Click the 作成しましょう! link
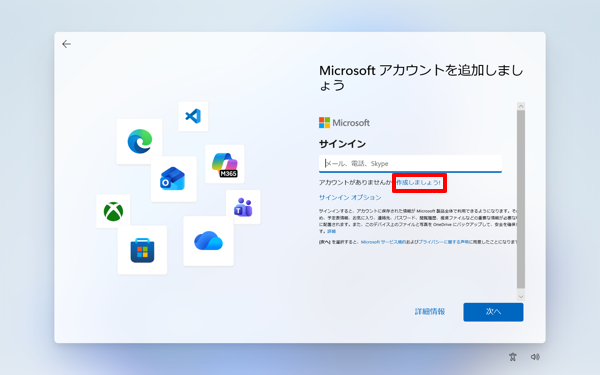The image size is (600, 375). tap(419, 183)
